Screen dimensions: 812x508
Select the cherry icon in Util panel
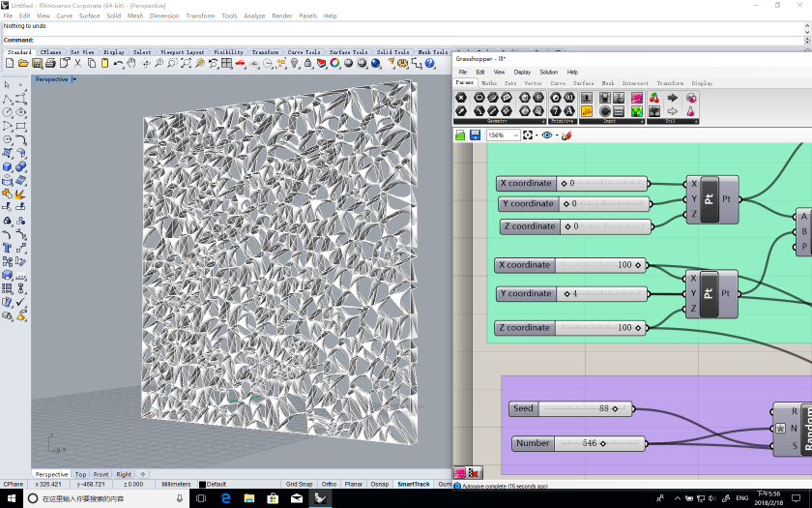(652, 98)
